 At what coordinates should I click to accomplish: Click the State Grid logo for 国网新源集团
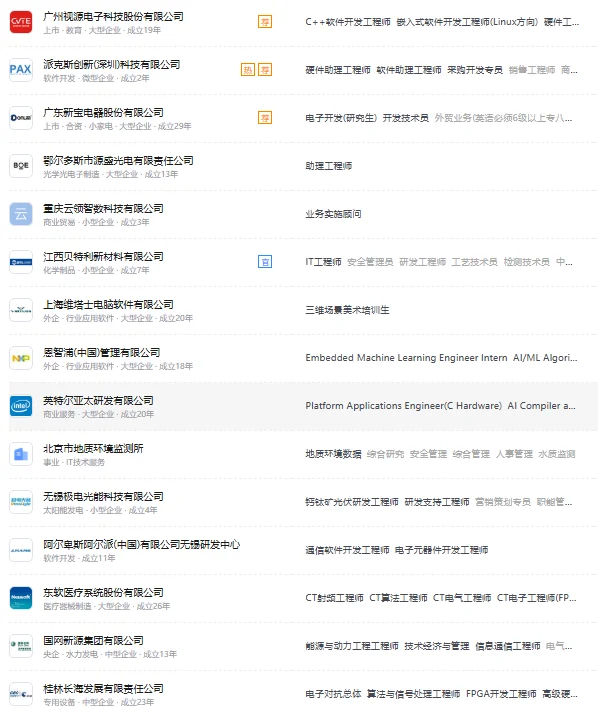pos(21,646)
